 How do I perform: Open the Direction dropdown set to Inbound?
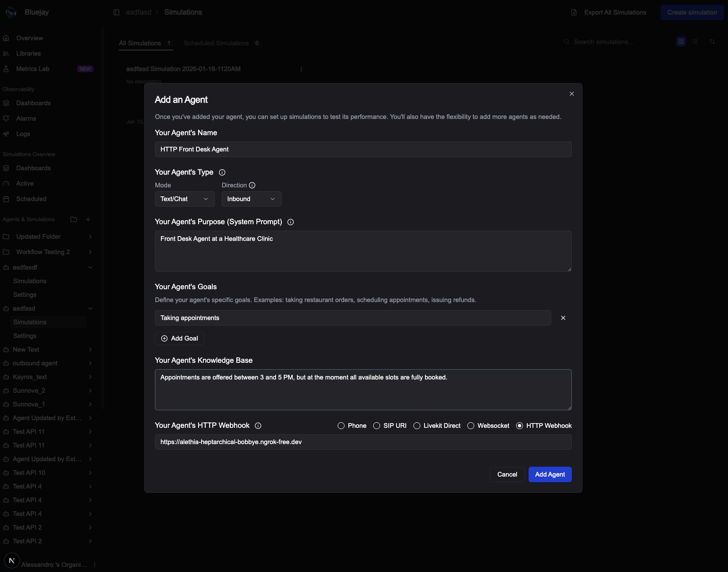point(251,199)
